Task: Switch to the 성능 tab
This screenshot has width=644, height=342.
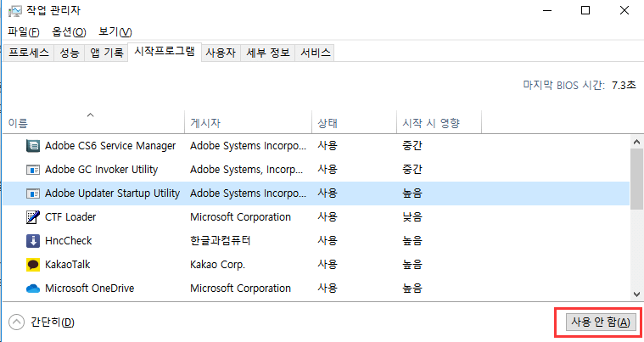Action: pos(70,53)
